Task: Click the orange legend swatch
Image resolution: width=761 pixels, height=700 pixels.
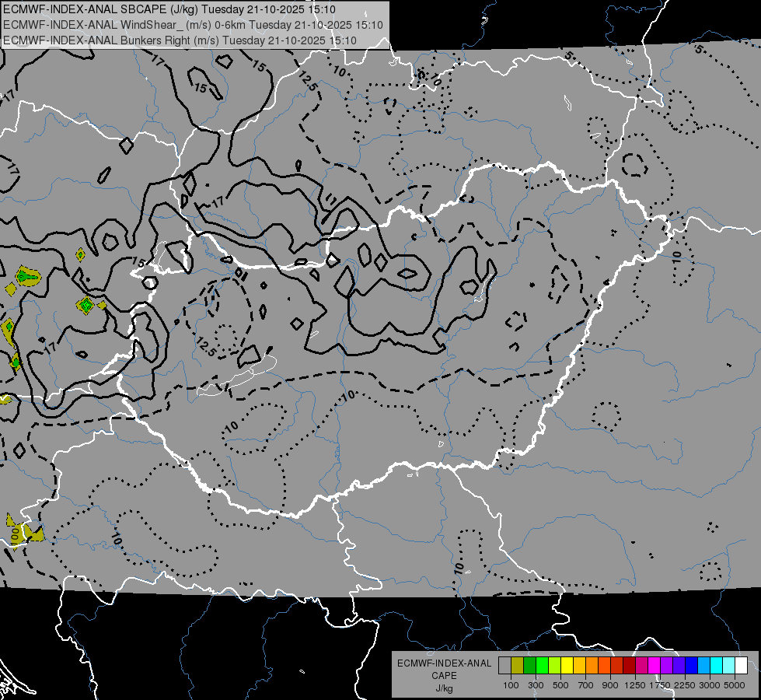Action: (592, 666)
